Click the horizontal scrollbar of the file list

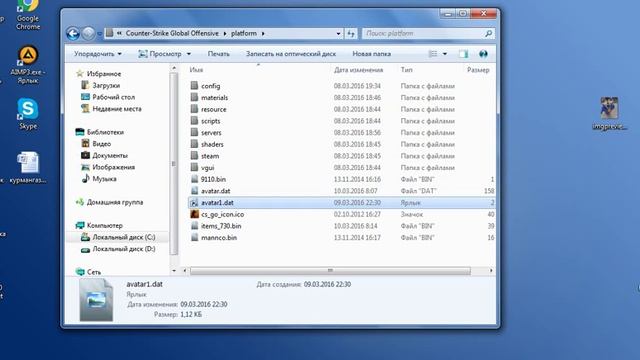[x=330, y=271]
